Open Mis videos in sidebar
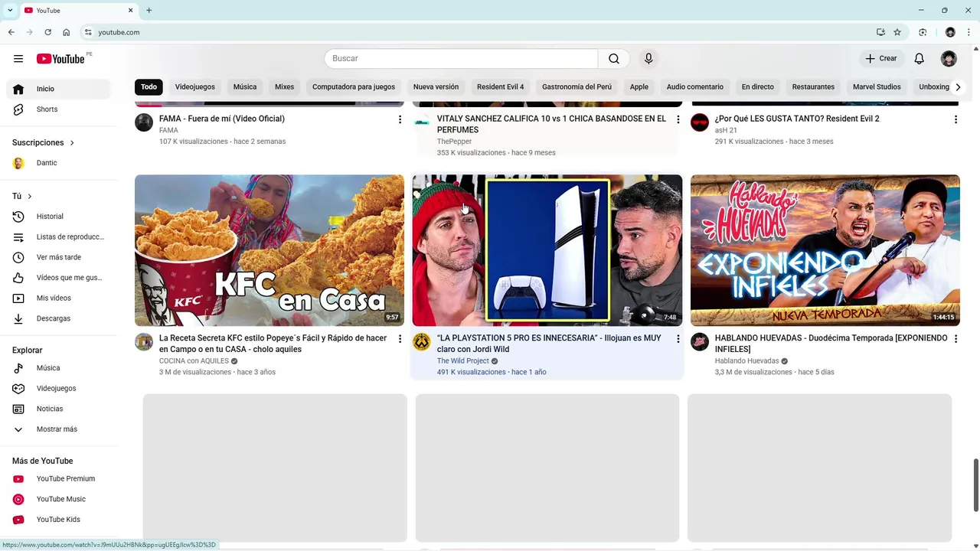Viewport: 980px width, 551px height. pos(58,298)
